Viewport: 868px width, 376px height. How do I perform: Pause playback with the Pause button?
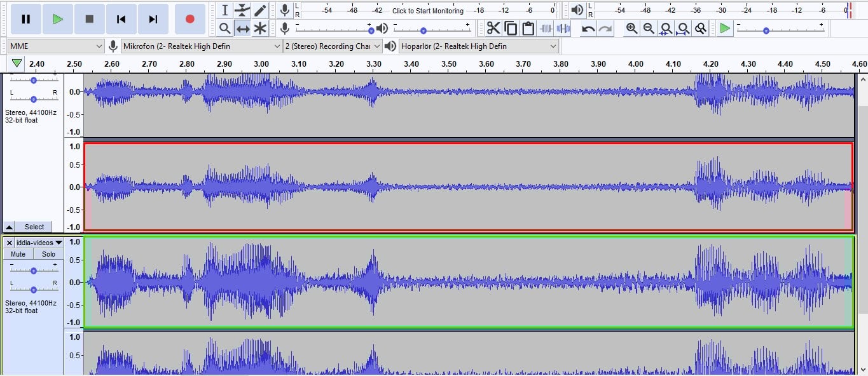pyautogui.click(x=25, y=19)
